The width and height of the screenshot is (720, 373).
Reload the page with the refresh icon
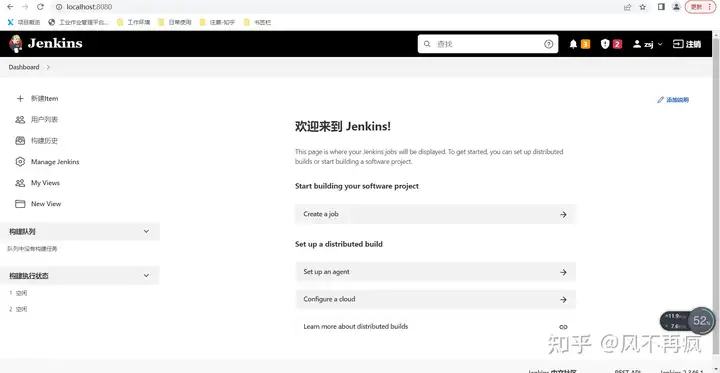point(40,7)
